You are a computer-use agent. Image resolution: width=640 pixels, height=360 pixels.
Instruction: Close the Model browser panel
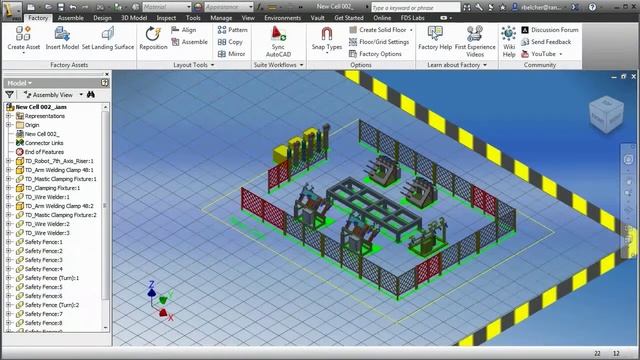coord(107,74)
